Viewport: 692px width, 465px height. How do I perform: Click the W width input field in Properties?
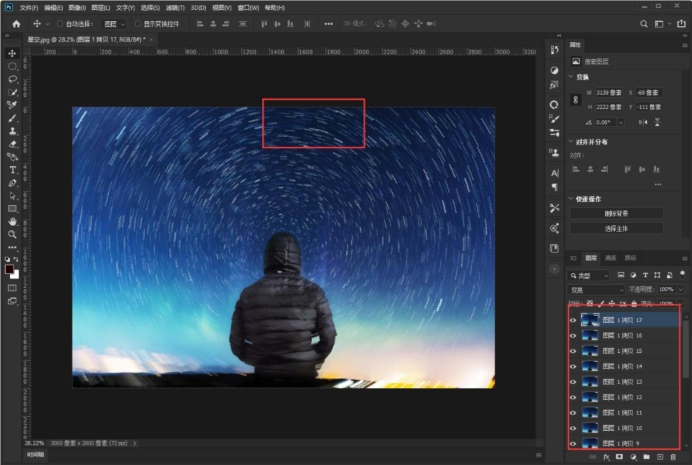609,93
